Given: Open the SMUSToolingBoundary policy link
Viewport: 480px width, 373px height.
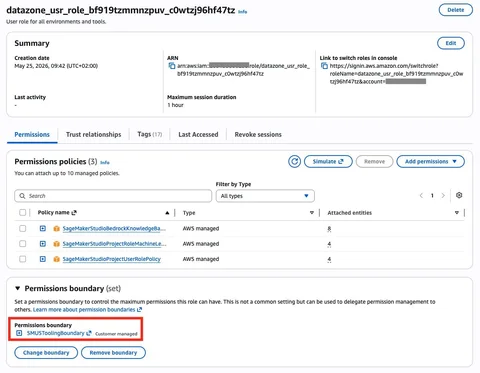Looking at the screenshot, I should tap(56, 333).
